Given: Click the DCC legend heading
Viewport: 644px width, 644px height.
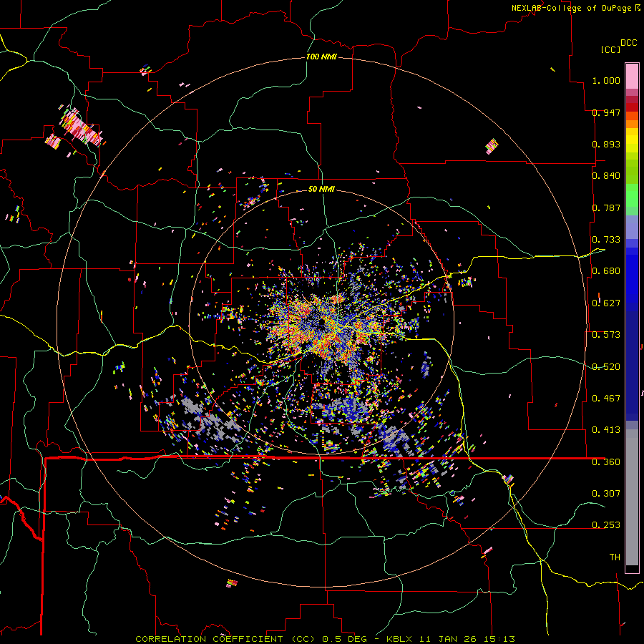Looking at the screenshot, I should (628, 43).
